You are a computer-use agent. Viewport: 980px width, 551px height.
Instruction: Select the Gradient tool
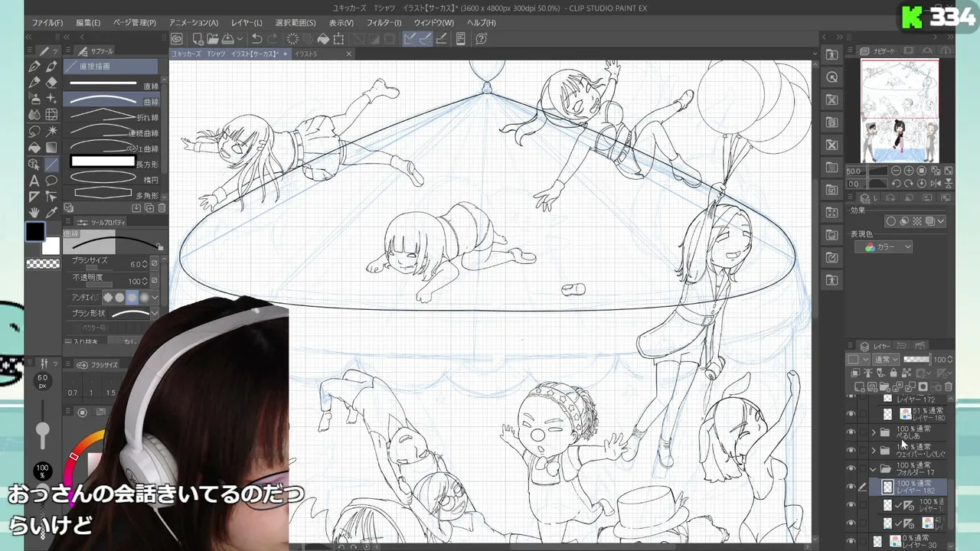tap(51, 147)
